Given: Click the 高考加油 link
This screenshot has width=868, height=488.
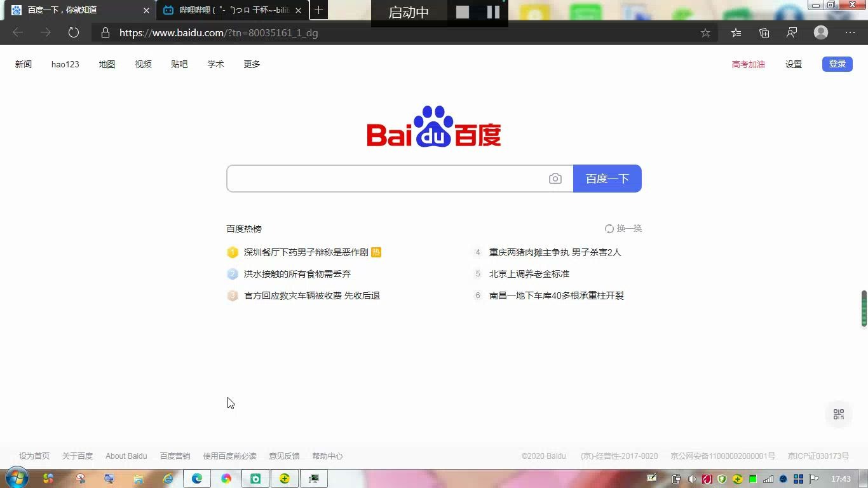Looking at the screenshot, I should (x=748, y=64).
